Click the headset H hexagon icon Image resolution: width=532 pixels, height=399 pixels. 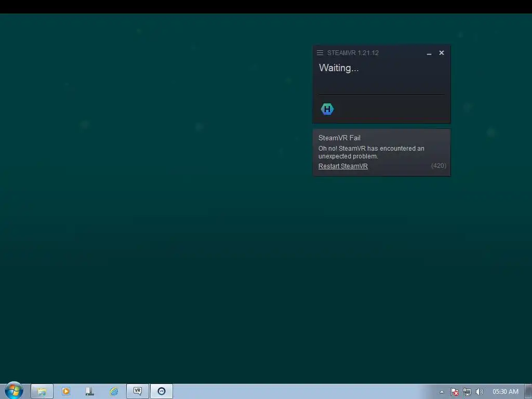pos(327,109)
